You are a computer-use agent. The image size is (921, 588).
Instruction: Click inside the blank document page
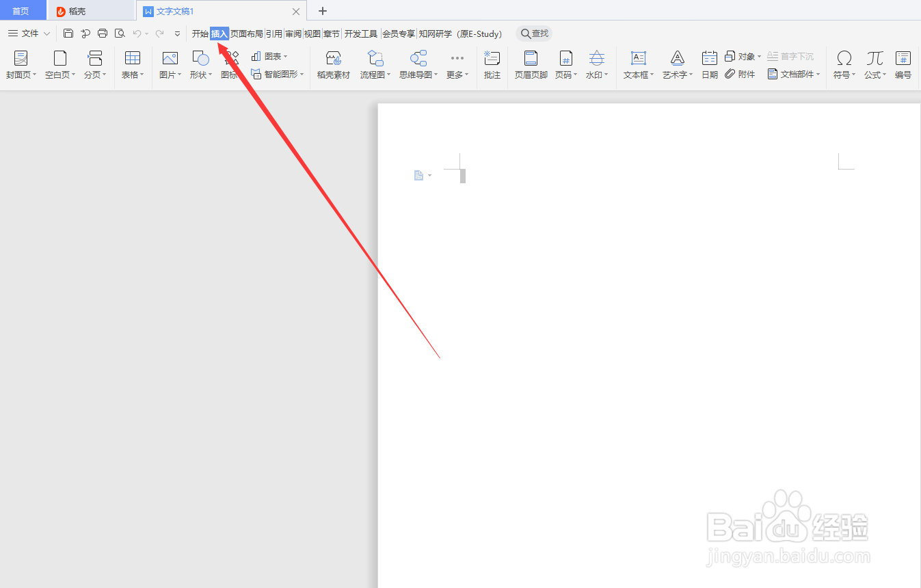[x=650, y=345]
